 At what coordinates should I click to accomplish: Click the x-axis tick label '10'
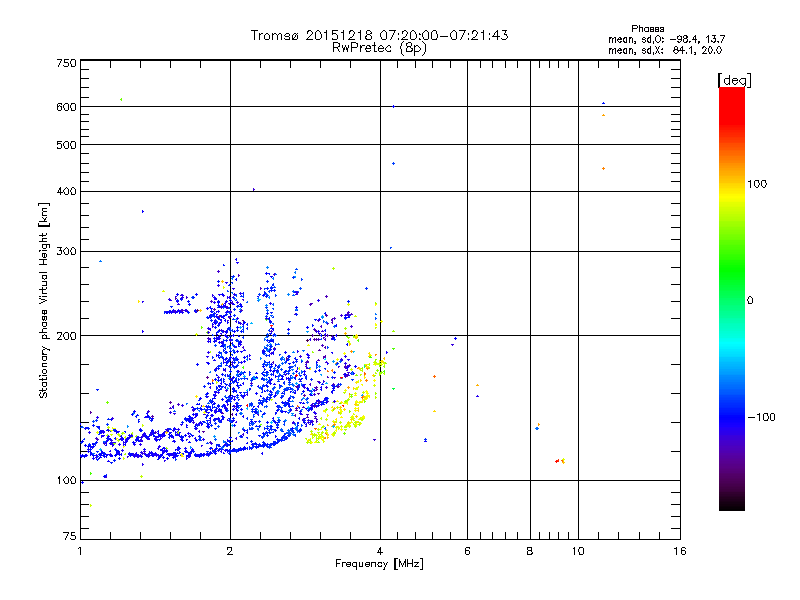[x=578, y=551]
